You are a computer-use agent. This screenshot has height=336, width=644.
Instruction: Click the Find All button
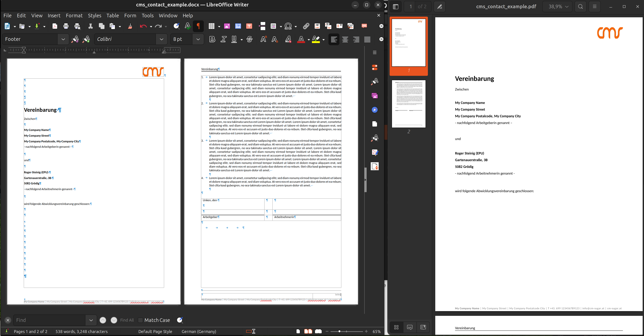click(127, 320)
